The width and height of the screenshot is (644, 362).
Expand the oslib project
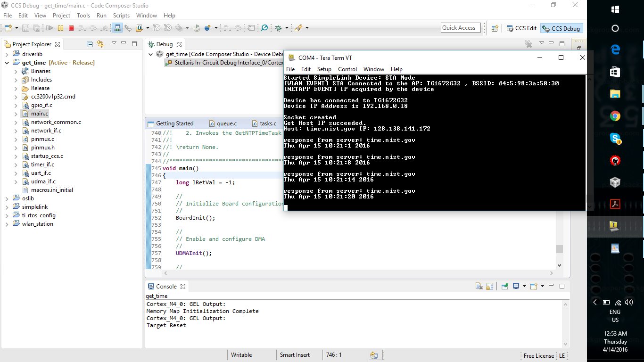point(7,198)
